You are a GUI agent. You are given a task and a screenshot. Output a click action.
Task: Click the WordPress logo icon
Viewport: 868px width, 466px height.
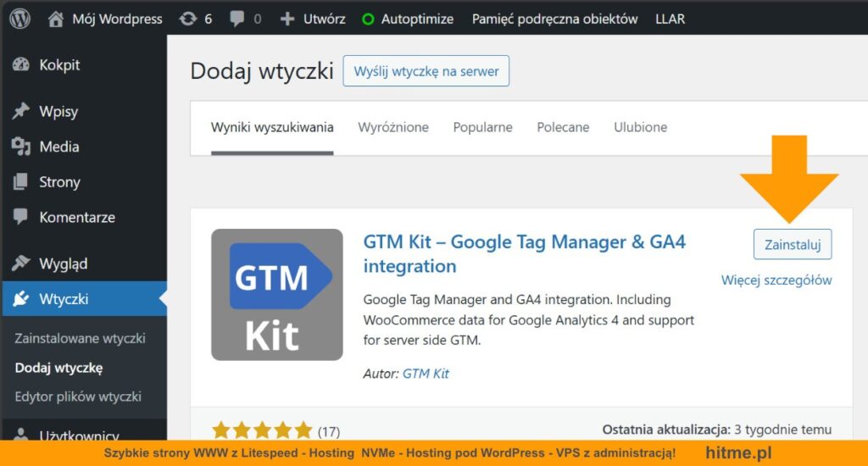20,19
